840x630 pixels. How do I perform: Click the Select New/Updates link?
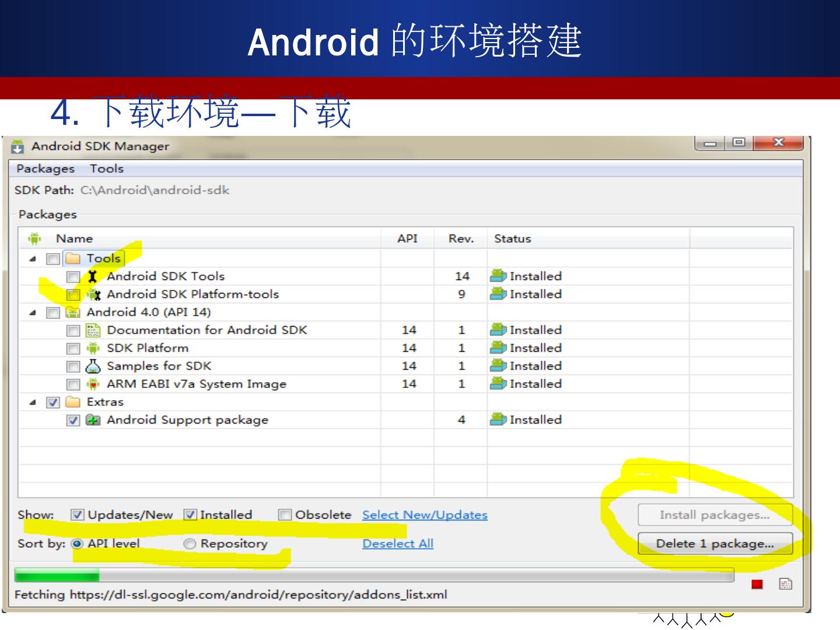425,515
